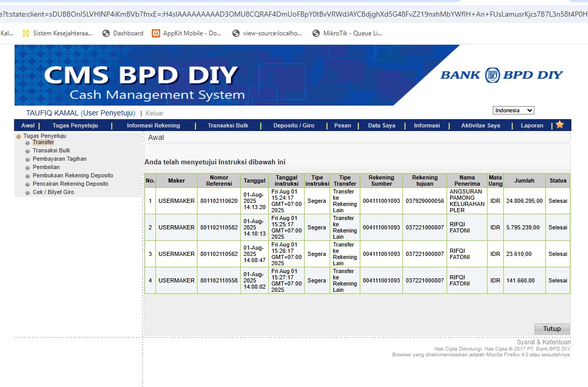This screenshot has height=387, width=588.
Task: Open the Awal menu
Action: (28, 125)
